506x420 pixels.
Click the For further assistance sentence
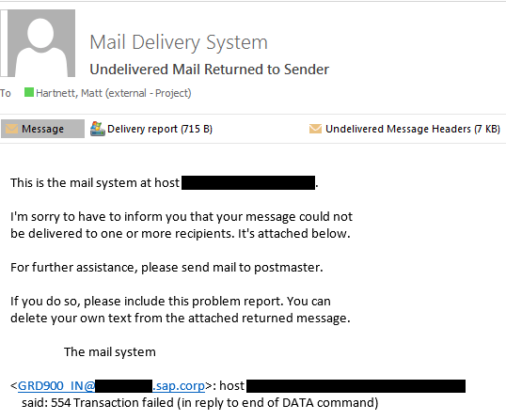point(166,267)
